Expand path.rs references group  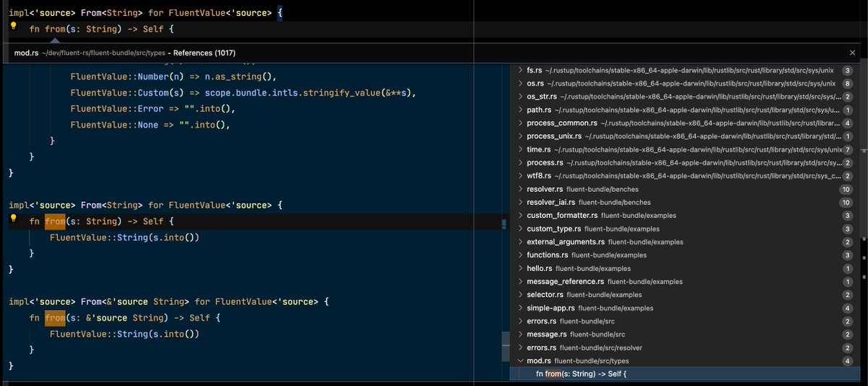(x=521, y=109)
